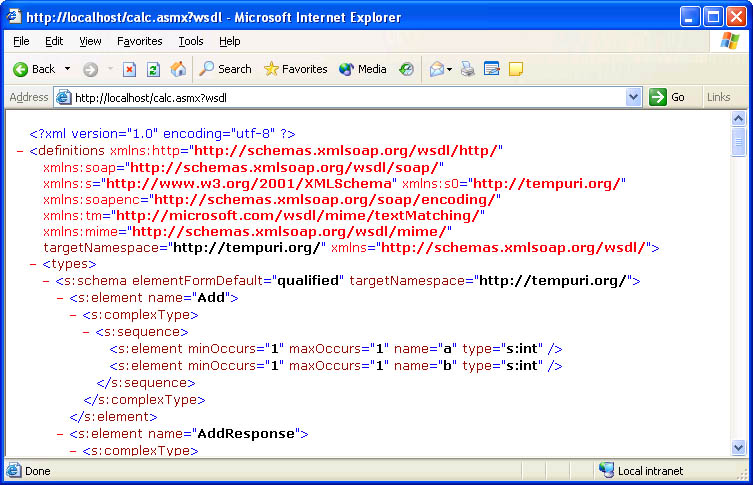Click the textMatching namespace URL
Screen dimensions: 753x485
[298, 216]
